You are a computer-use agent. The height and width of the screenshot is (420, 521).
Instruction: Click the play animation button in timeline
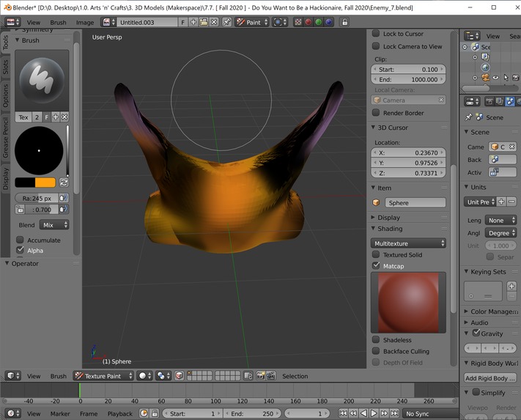pyautogui.click(x=373, y=413)
